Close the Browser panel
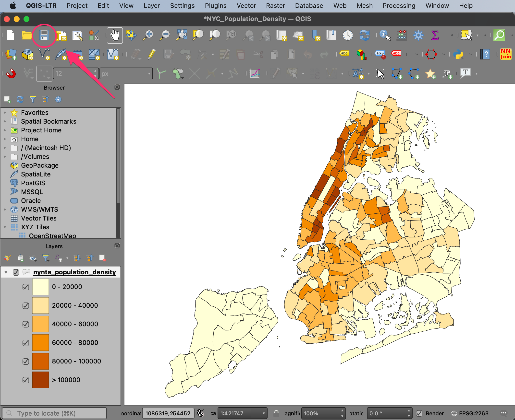Image resolution: width=515 pixels, height=420 pixels. pyautogui.click(x=117, y=87)
